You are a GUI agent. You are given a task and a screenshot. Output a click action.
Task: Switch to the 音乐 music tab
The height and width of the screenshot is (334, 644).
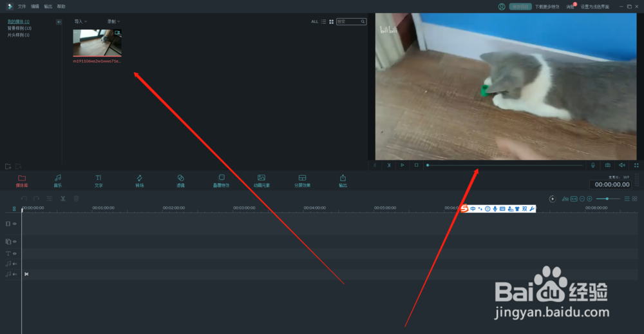click(x=58, y=181)
